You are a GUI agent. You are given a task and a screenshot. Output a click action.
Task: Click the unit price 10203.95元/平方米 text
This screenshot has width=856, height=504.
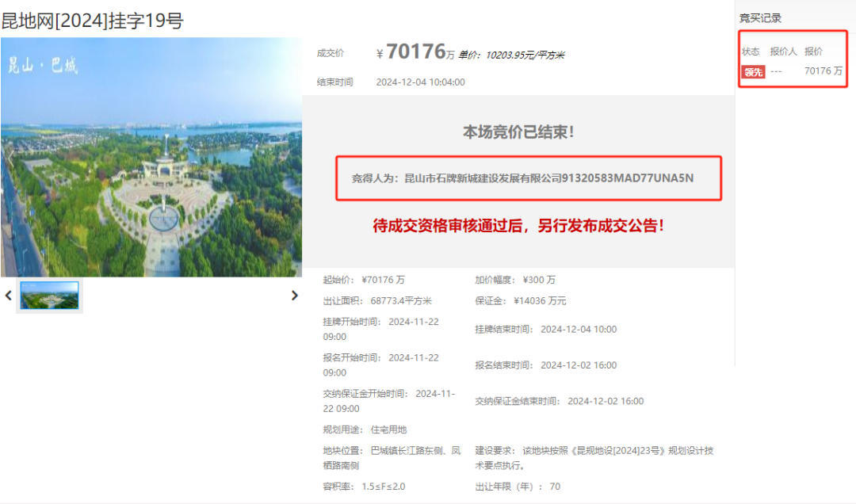click(x=511, y=55)
